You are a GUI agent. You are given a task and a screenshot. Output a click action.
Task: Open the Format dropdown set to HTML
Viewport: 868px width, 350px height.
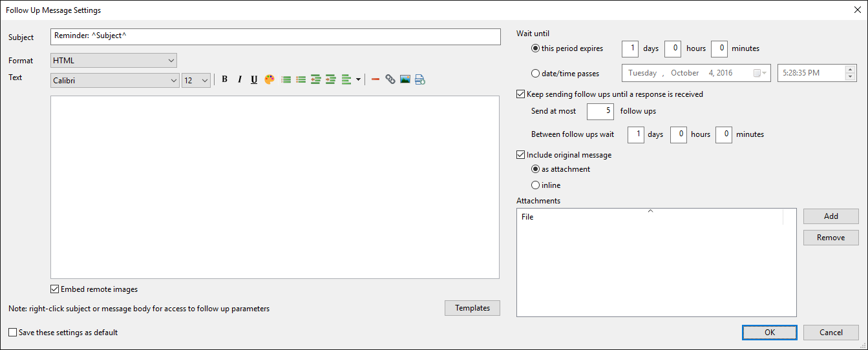(113, 60)
